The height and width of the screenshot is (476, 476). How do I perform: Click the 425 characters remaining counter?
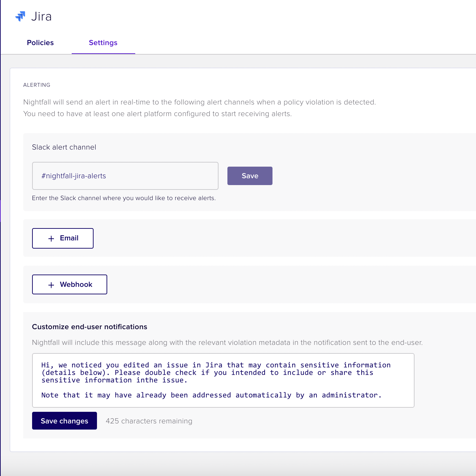click(149, 421)
